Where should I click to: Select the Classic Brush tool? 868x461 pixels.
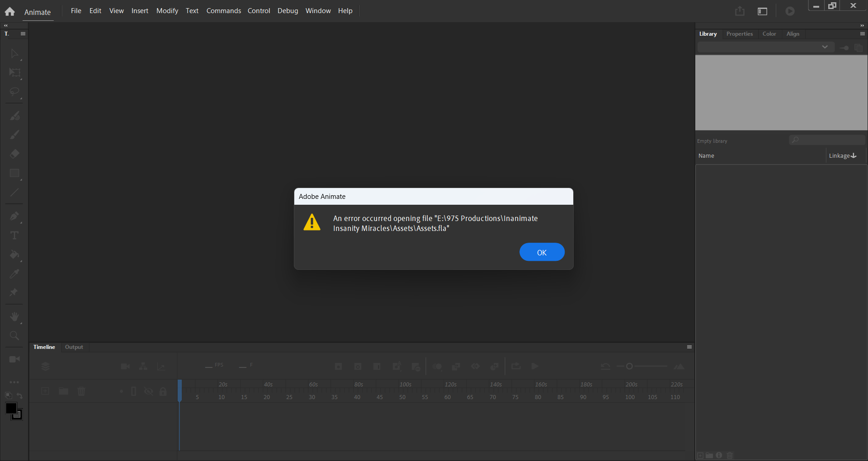(x=14, y=135)
